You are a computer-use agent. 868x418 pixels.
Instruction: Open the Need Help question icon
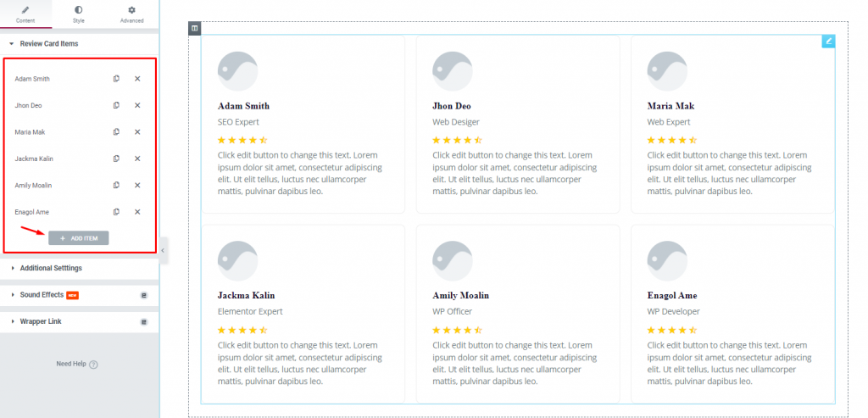pyautogui.click(x=93, y=365)
